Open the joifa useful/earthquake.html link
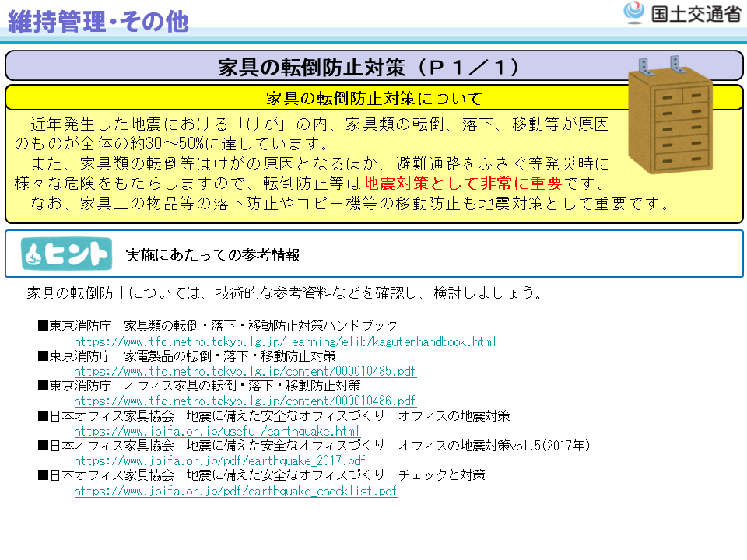747x560 pixels. click(x=217, y=431)
